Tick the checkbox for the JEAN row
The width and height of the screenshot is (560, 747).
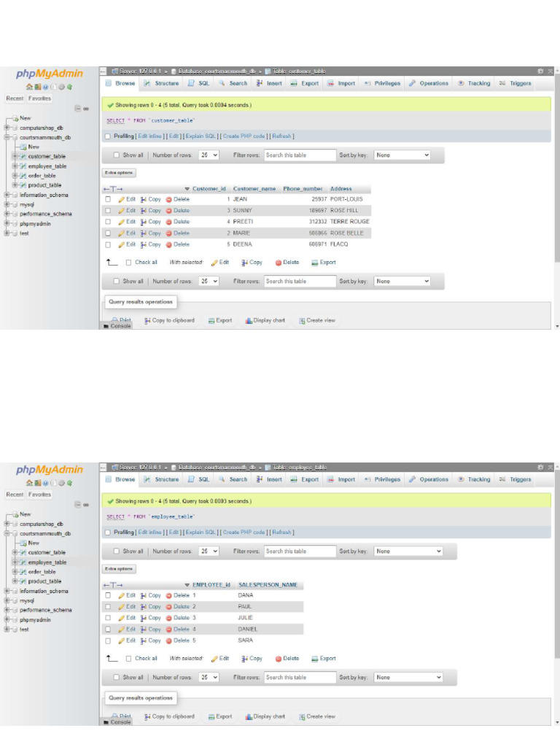tap(108, 200)
